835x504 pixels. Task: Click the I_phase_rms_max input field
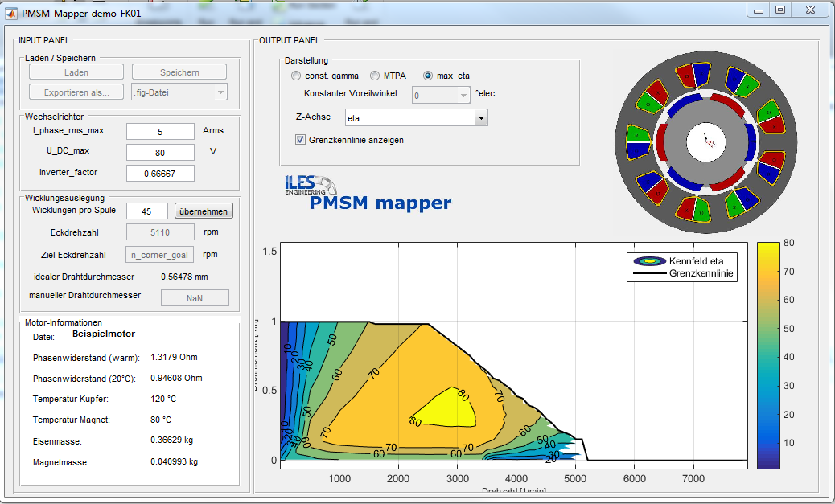(160, 132)
